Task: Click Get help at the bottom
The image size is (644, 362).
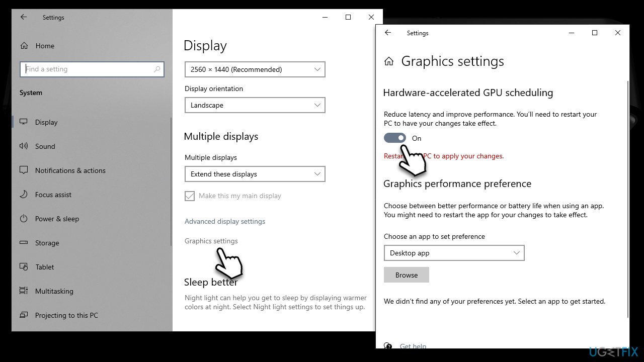Action: pyautogui.click(x=413, y=346)
